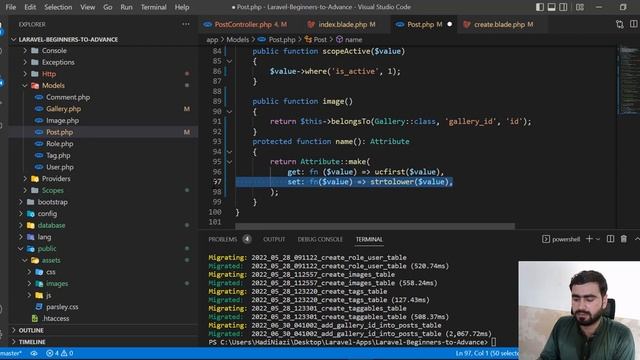This screenshot has width=640, height=360.
Task: Expand Http folder
Action: 49,74
